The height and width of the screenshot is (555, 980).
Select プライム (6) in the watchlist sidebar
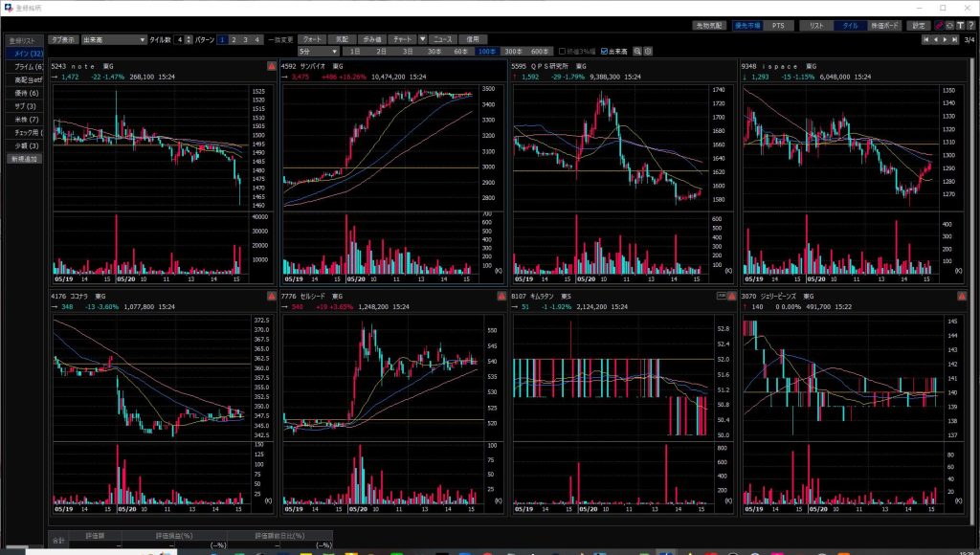[24, 66]
